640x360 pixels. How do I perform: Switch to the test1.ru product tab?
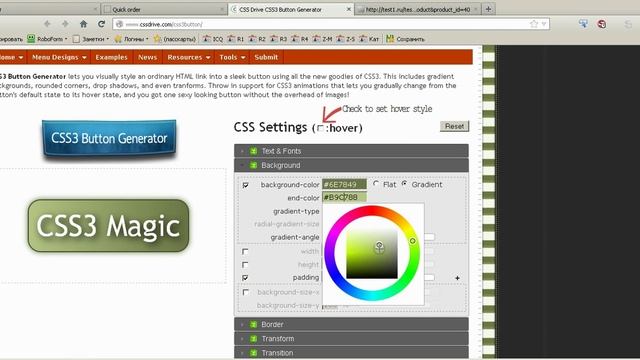pos(417,9)
